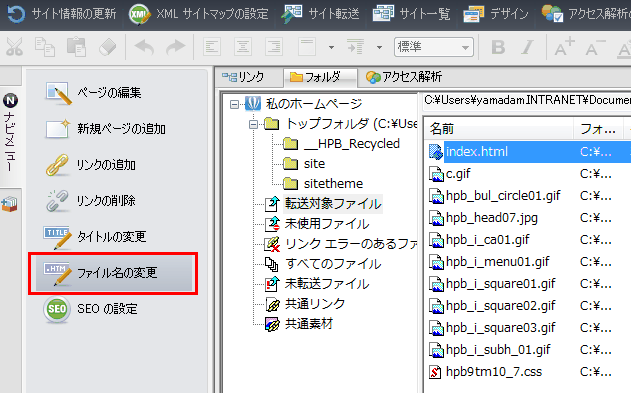Click the materials box icon in side strip
The height and width of the screenshot is (393, 631).
(x=10, y=204)
